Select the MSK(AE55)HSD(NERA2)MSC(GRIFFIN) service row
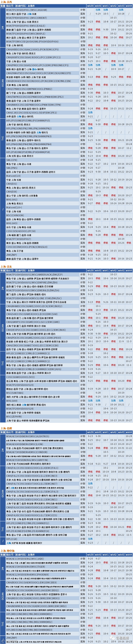The image size is (133, 644). click(42, 460)
